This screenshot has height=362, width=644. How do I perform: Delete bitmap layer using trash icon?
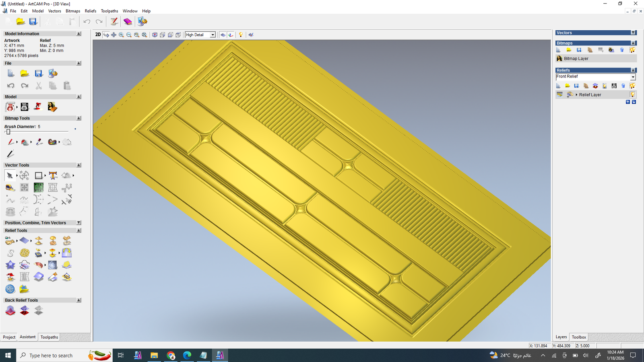pyautogui.click(x=622, y=50)
